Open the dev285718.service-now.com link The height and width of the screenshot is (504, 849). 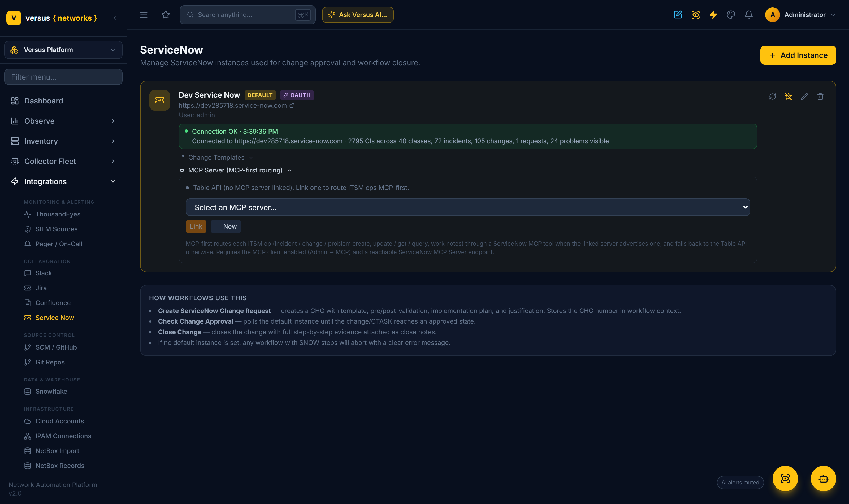click(x=233, y=106)
